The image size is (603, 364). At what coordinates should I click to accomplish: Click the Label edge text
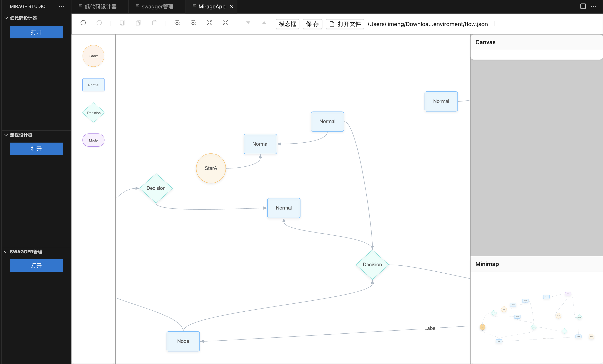[x=430, y=328]
